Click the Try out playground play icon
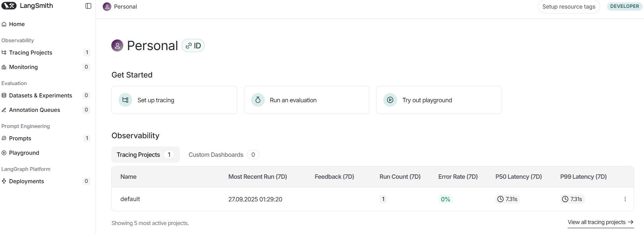644x234 pixels. tap(390, 100)
